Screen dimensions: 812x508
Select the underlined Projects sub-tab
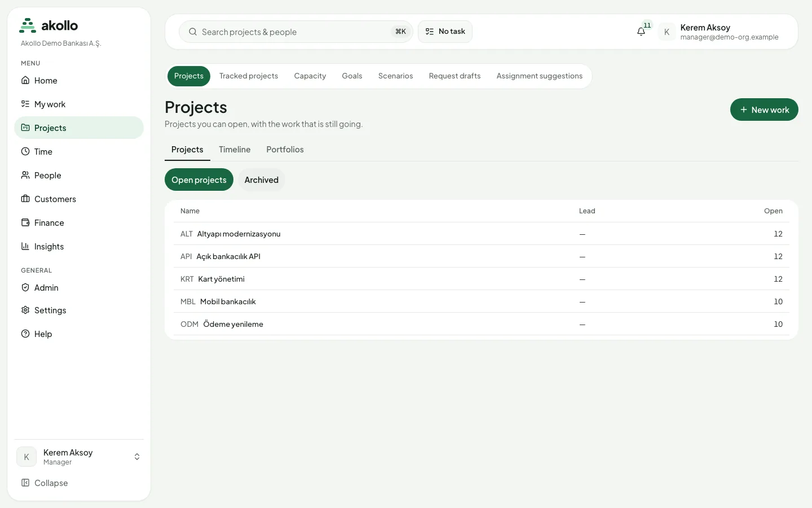pyautogui.click(x=187, y=150)
